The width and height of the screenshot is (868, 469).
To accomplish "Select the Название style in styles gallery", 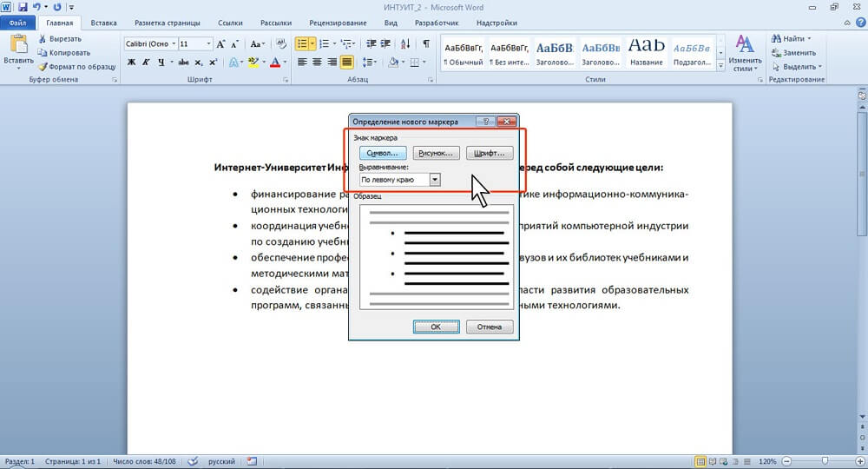I will pos(645,50).
